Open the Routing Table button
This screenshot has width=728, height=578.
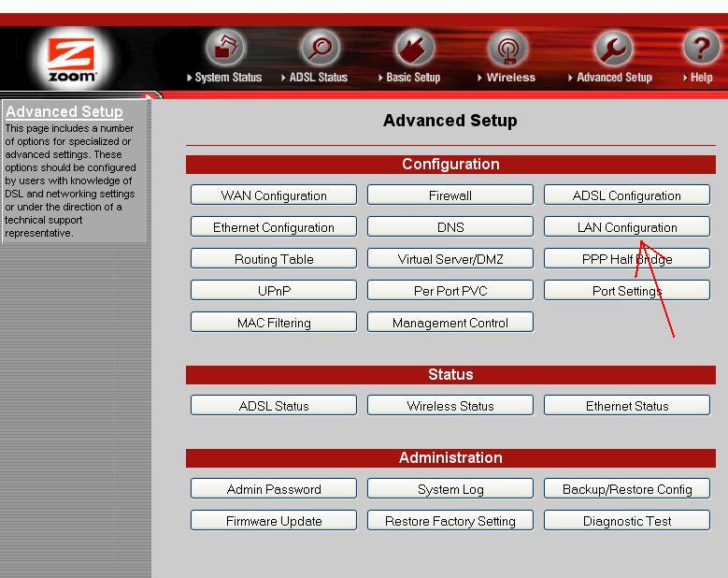click(x=274, y=259)
